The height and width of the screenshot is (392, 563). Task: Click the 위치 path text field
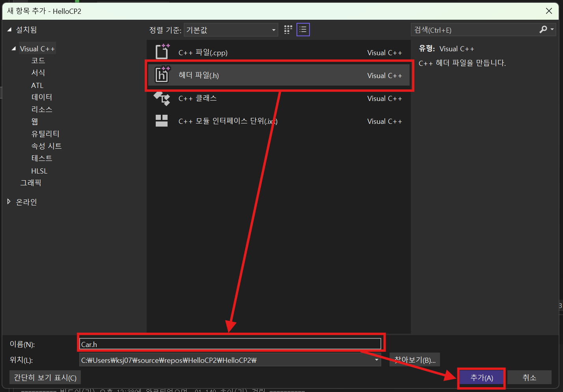point(226,360)
